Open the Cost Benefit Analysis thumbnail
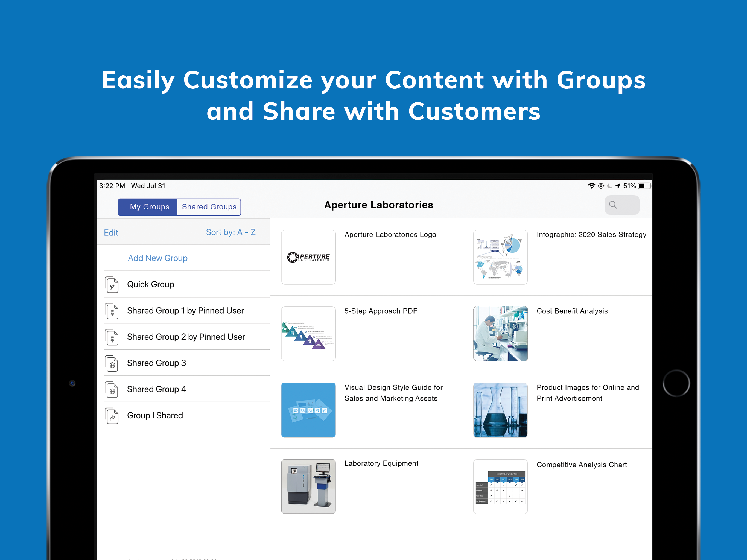This screenshot has height=560, width=747. click(x=500, y=333)
